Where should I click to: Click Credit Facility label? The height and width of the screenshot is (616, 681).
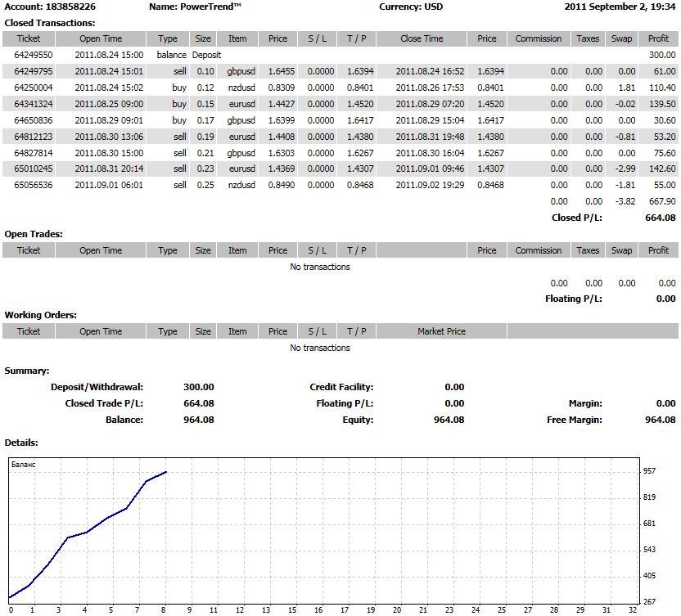[x=341, y=387]
